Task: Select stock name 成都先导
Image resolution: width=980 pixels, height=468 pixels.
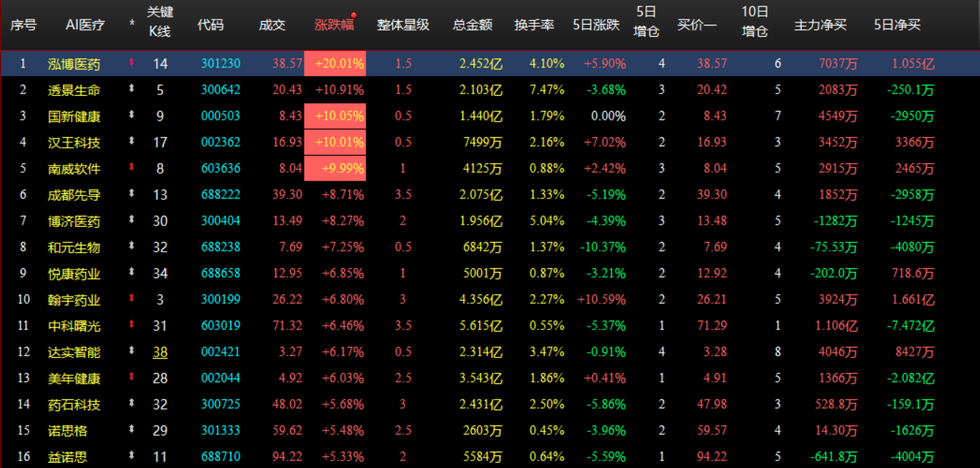Action: (73, 195)
